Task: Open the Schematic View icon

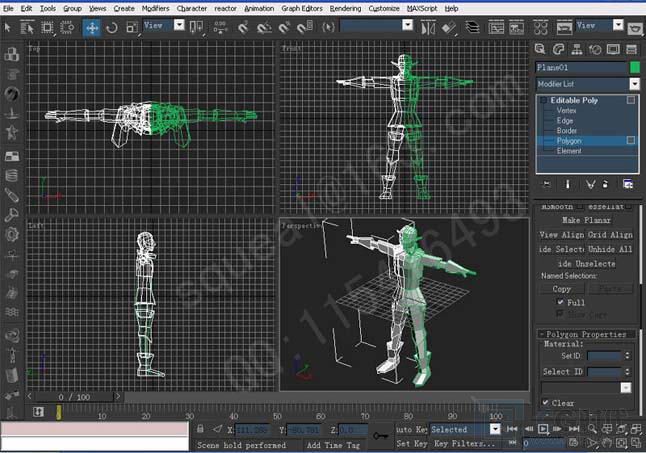Action: click(517, 28)
